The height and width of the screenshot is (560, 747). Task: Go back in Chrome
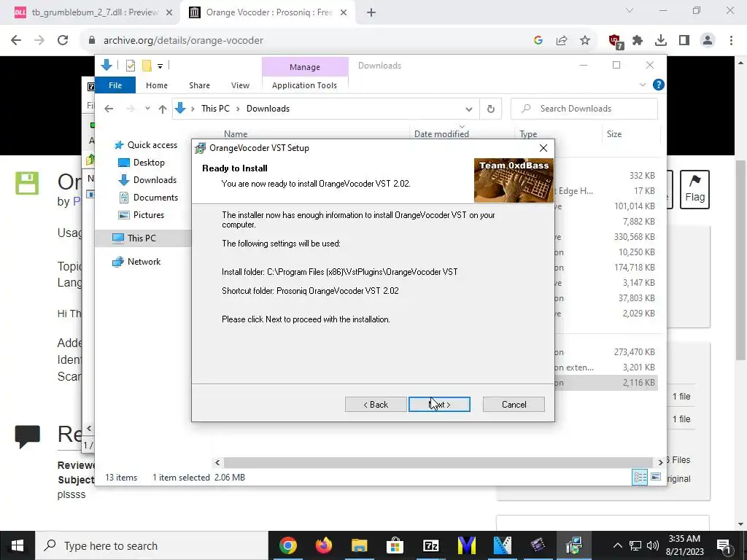[16, 41]
